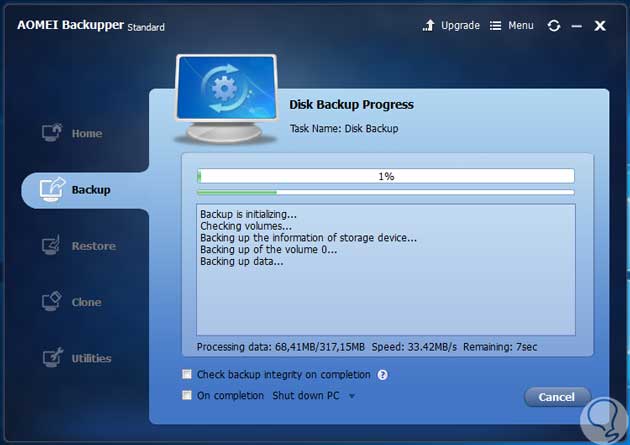This screenshot has width=630, height=445.
Task: Click the Disk Backup monitor graphic
Action: 226,99
